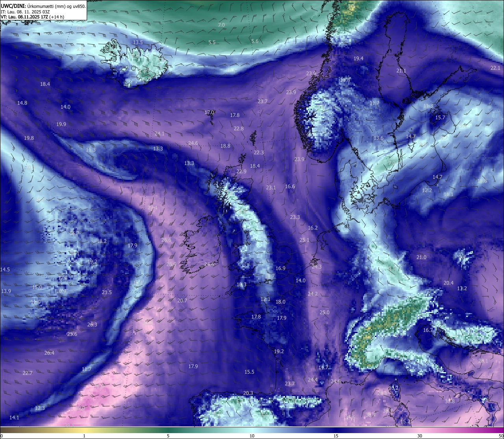Select the 21.0 value on the map

pos(421,257)
